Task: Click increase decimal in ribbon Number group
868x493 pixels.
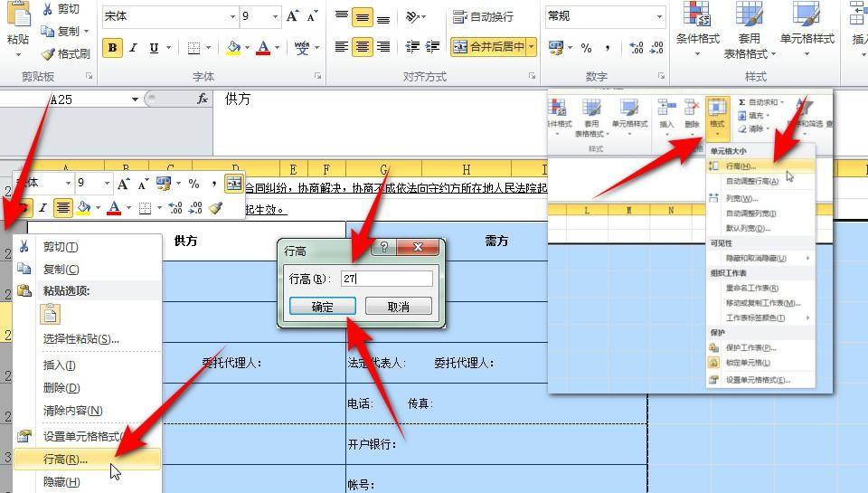Action: (637, 48)
